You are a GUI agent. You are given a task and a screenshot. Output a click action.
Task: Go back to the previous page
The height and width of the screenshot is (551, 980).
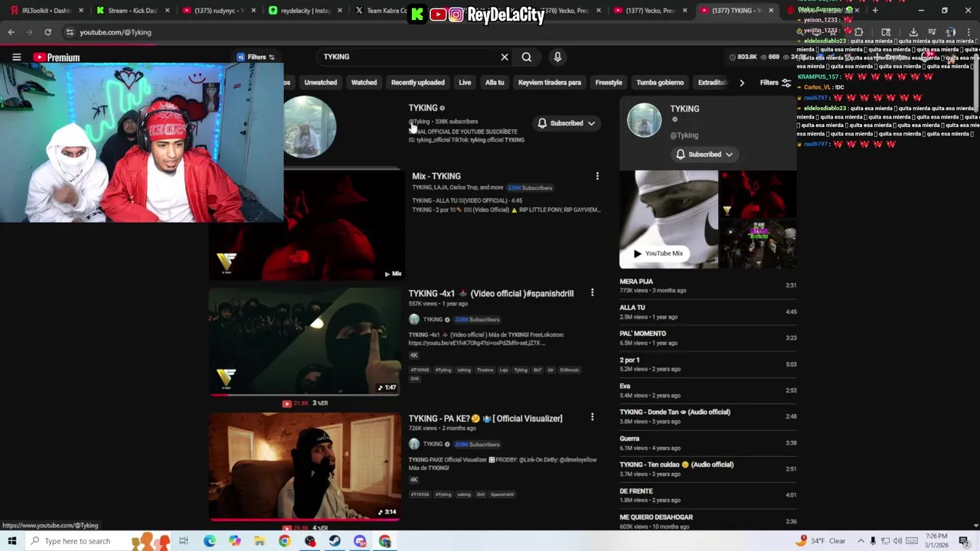[11, 32]
